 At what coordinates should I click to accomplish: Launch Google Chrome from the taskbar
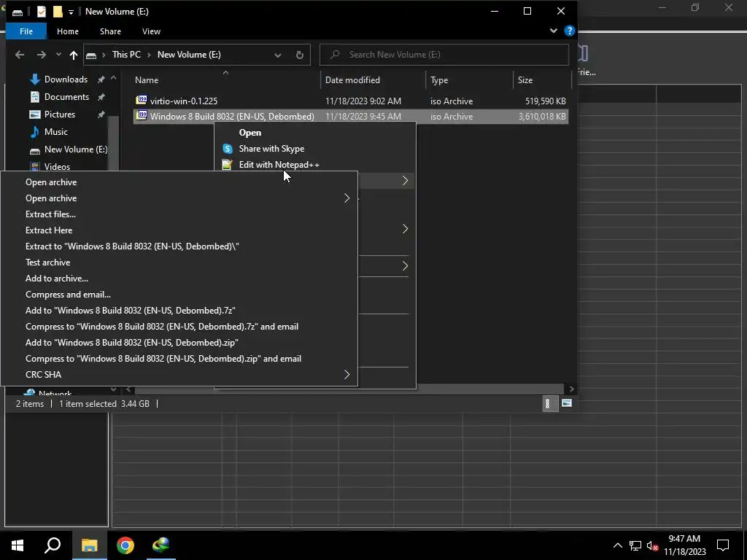point(125,545)
